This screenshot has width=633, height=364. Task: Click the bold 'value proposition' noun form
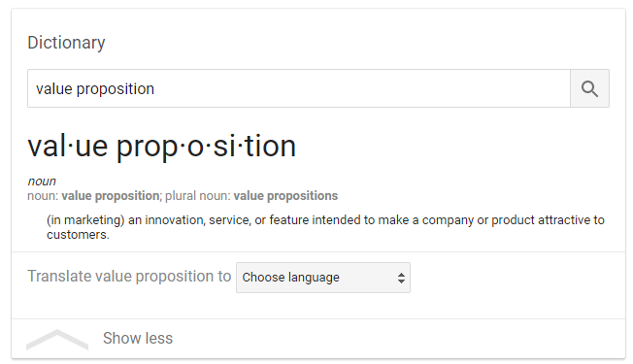(x=111, y=196)
